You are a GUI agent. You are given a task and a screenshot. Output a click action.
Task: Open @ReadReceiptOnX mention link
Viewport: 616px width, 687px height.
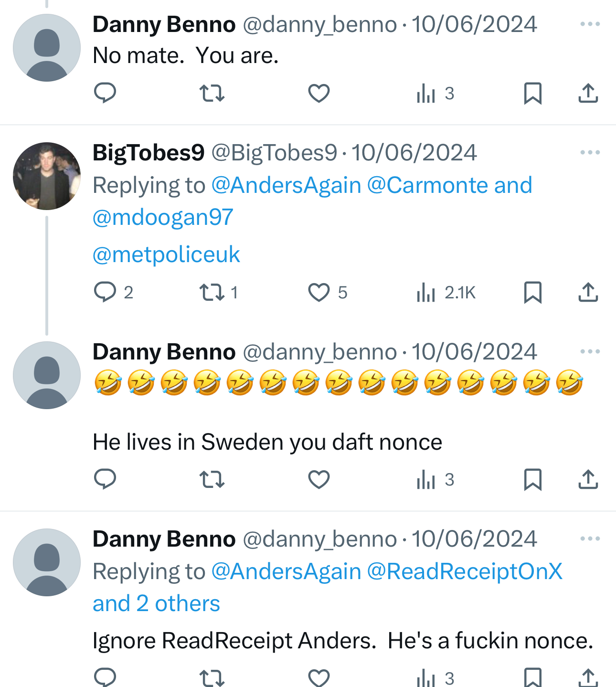(465, 571)
